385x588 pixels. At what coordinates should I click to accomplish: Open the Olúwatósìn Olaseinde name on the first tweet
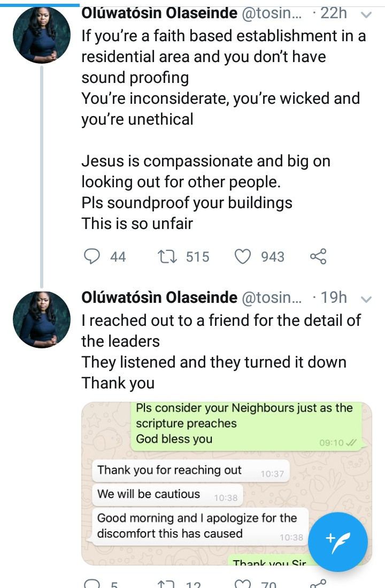[x=159, y=13]
